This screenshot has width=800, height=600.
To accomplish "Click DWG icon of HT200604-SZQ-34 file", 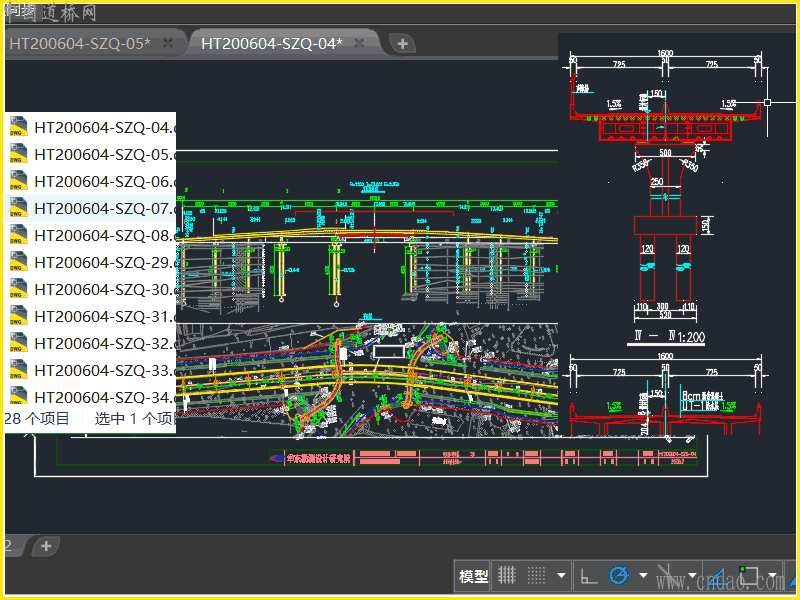I will [18, 396].
